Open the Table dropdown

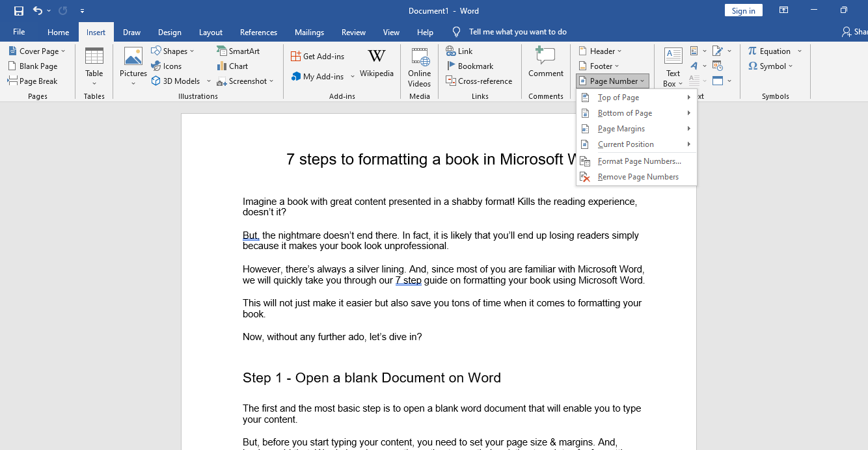pos(94,67)
